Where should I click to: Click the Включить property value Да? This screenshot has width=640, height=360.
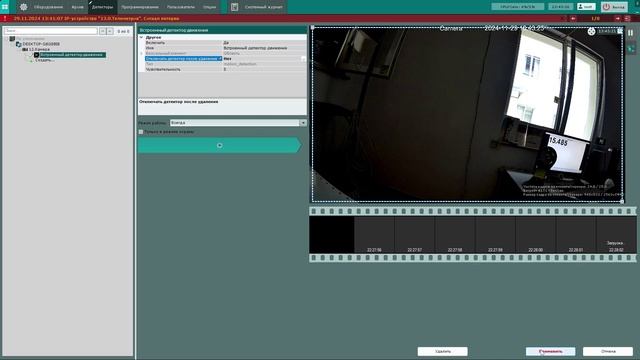coord(264,42)
